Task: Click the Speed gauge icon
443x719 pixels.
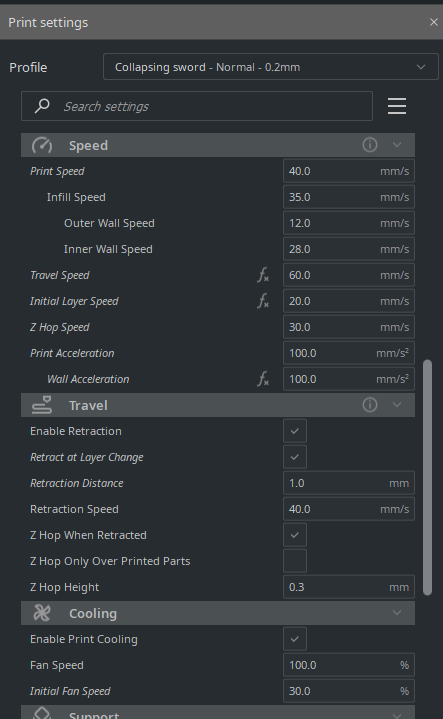Action: (42, 145)
